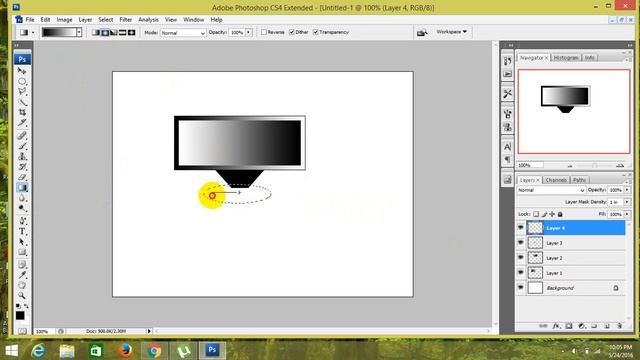Uncheck the Transparency checkbox
640x360 pixels.
coord(316,32)
